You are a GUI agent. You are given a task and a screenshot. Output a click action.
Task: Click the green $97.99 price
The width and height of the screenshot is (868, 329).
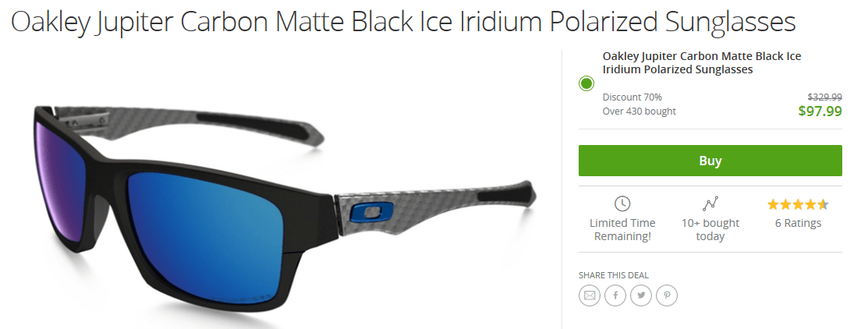[820, 111]
